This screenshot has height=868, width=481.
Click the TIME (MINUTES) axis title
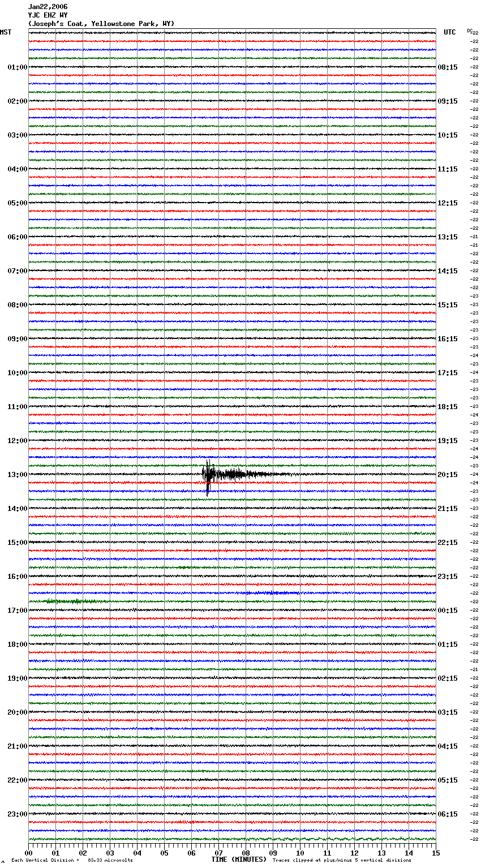(x=239, y=860)
